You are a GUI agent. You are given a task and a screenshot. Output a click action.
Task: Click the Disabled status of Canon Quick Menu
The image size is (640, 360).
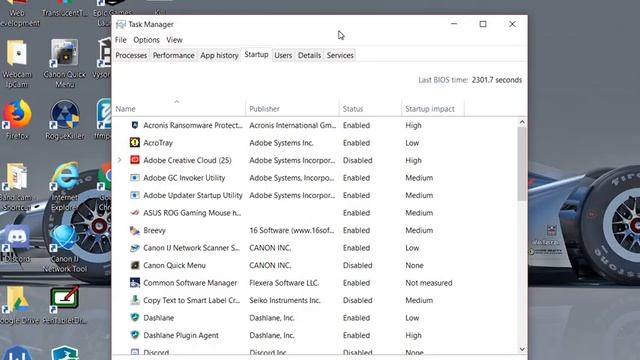point(358,265)
